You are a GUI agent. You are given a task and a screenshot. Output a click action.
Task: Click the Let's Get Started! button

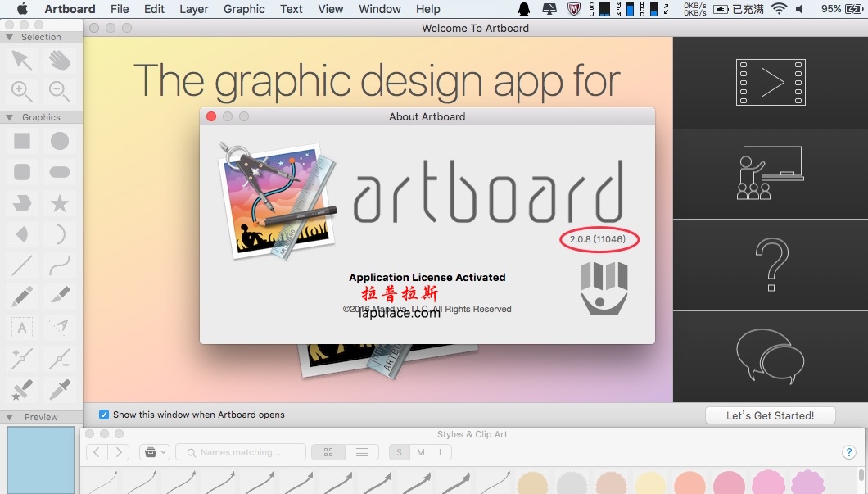point(770,415)
